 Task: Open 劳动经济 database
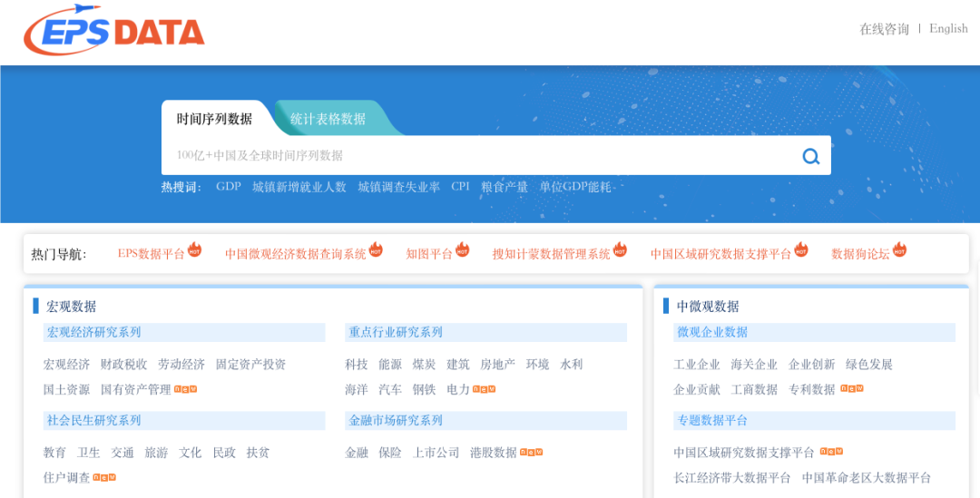tap(181, 365)
